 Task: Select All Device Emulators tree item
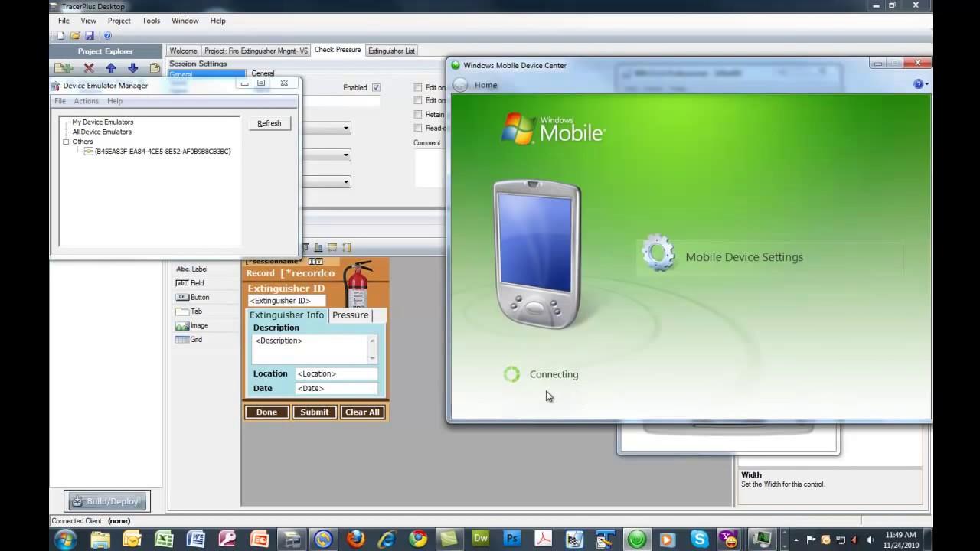tap(102, 132)
